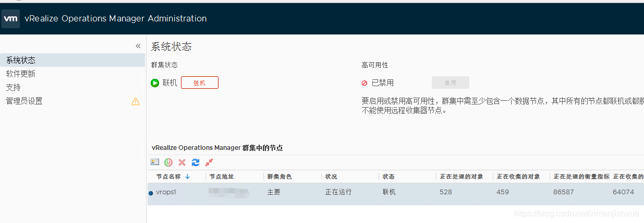Click the blue dot beside vrops1
Image resolution: width=644 pixels, height=223 pixels.
[x=151, y=193]
